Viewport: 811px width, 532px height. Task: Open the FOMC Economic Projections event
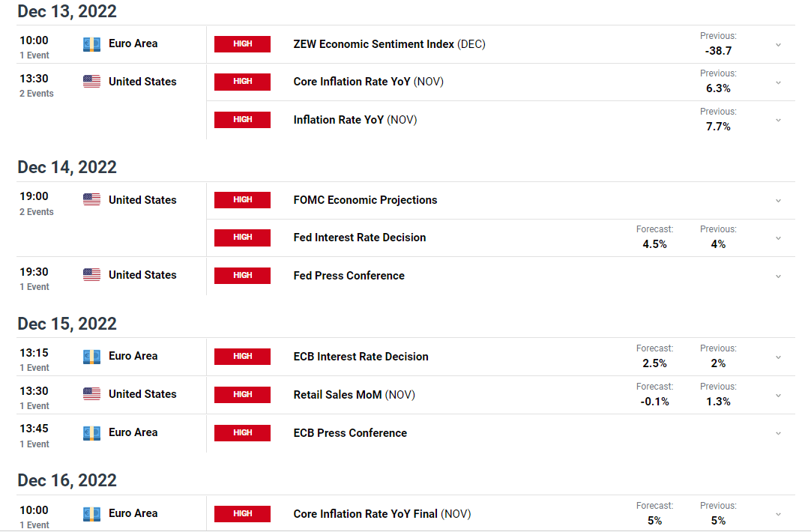pos(365,200)
